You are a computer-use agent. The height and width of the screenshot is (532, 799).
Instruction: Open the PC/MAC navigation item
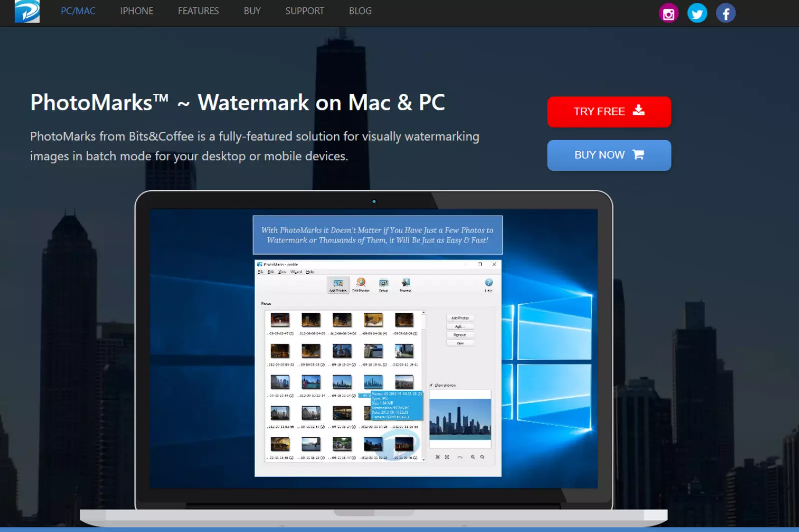(78, 11)
